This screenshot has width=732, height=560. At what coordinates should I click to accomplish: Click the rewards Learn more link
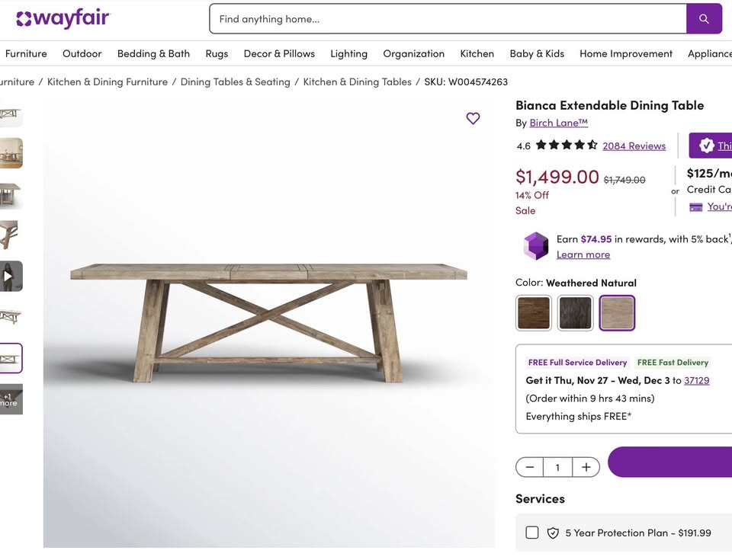(x=583, y=254)
